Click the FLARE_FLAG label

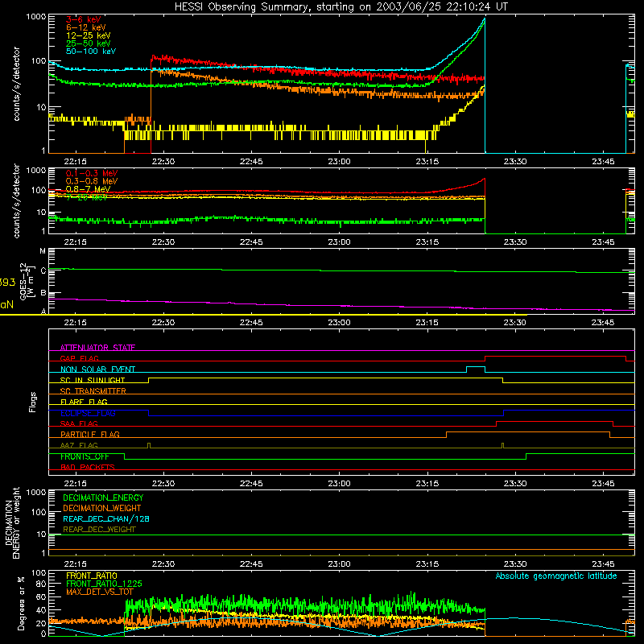tap(84, 402)
